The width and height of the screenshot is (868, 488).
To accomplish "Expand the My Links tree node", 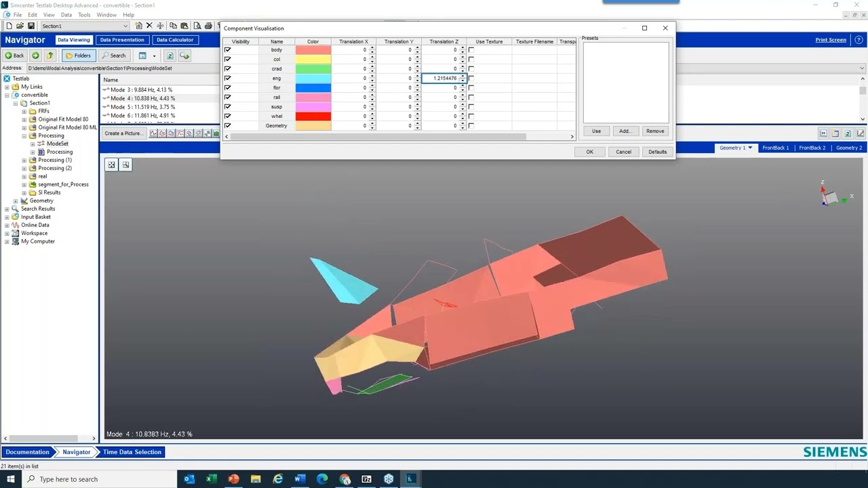I will tap(7, 87).
